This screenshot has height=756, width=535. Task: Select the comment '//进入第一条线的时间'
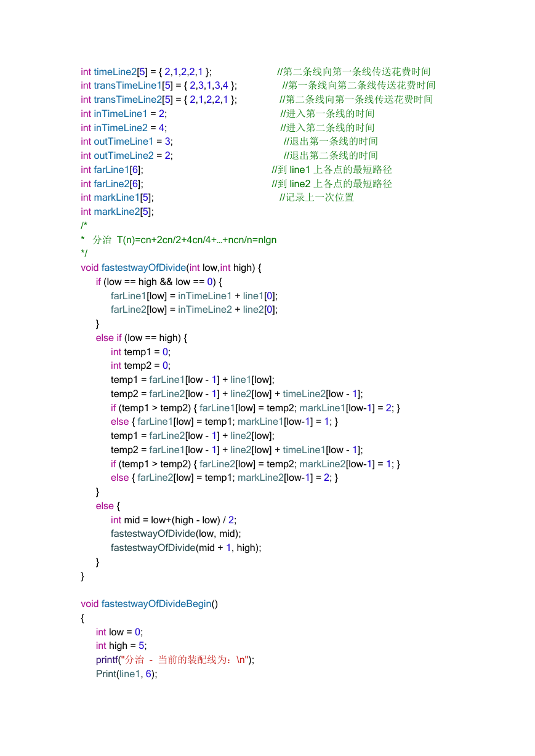tap(327, 114)
